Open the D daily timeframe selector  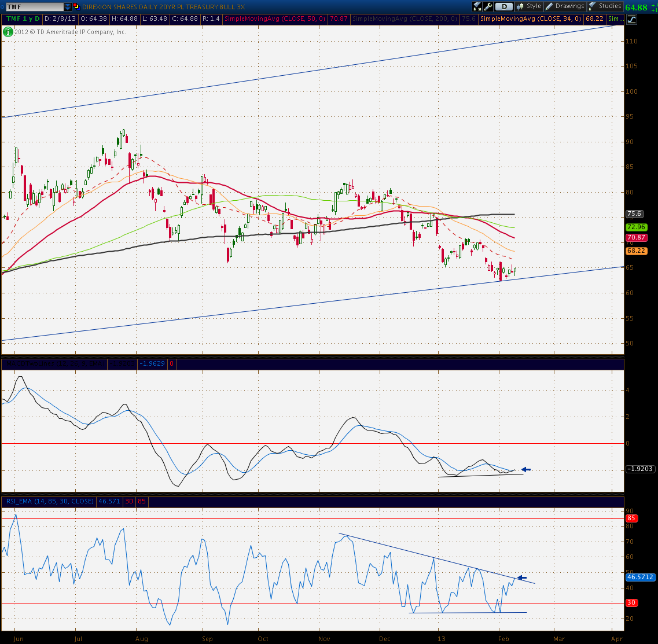[503, 6]
